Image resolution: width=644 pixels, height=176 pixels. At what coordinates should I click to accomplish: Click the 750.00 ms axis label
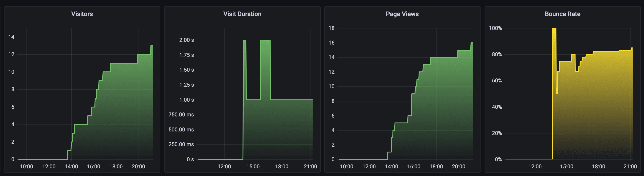(181, 115)
